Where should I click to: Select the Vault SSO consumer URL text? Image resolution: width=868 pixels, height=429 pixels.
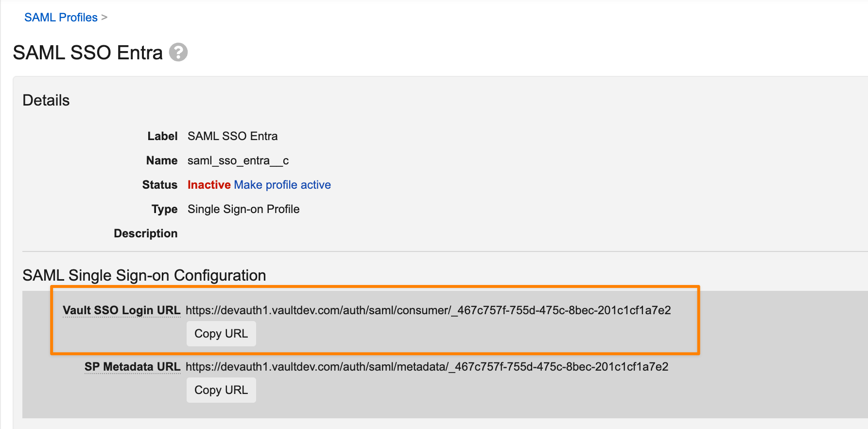point(428,310)
